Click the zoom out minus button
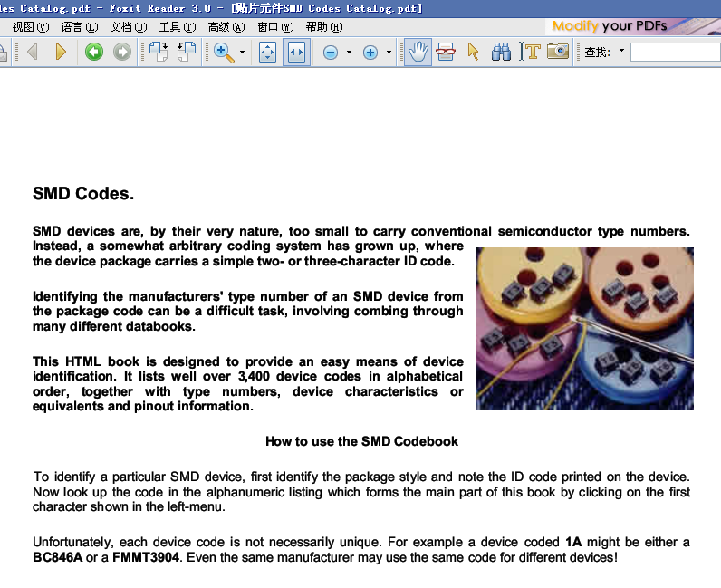 tap(330, 53)
